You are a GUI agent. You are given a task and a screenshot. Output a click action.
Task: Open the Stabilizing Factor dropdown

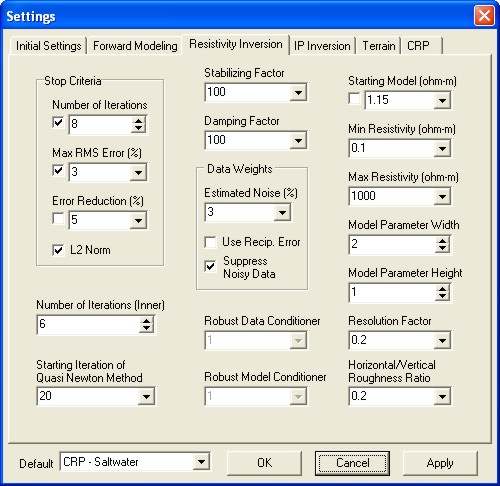pos(298,92)
